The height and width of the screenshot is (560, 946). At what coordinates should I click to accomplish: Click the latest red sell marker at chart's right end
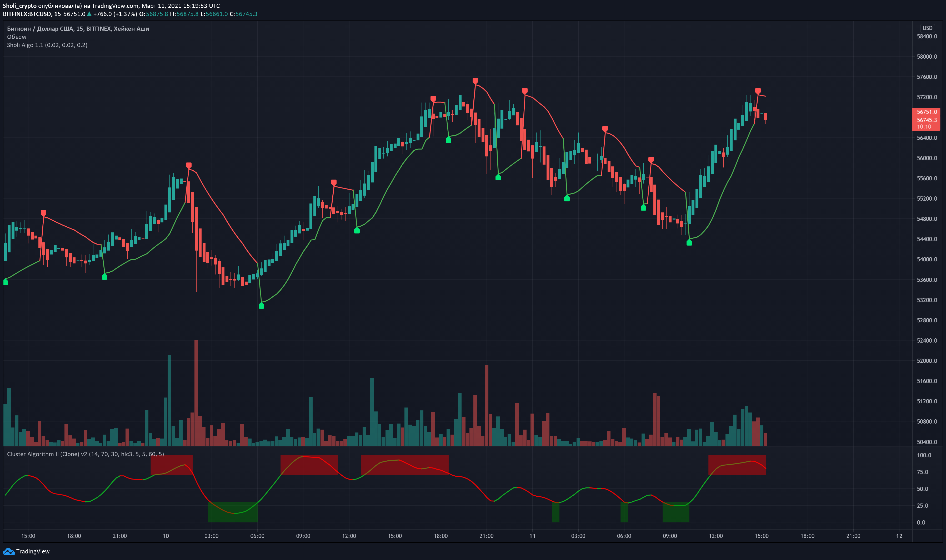pyautogui.click(x=758, y=91)
